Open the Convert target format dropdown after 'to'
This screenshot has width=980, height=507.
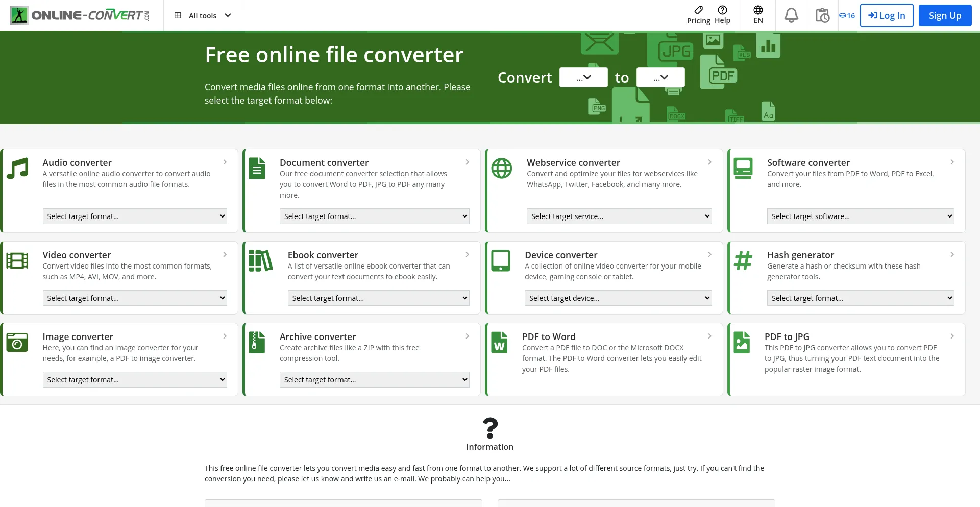click(x=660, y=78)
